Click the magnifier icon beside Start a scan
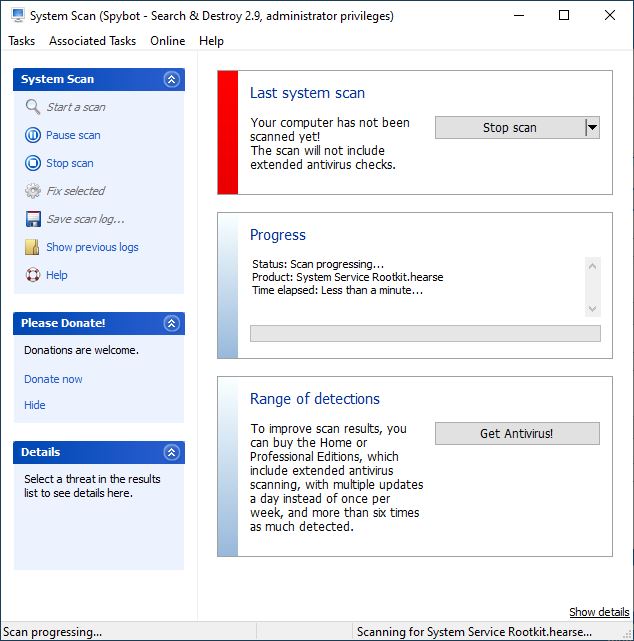Viewport: 634px width, 641px height. tap(33, 107)
